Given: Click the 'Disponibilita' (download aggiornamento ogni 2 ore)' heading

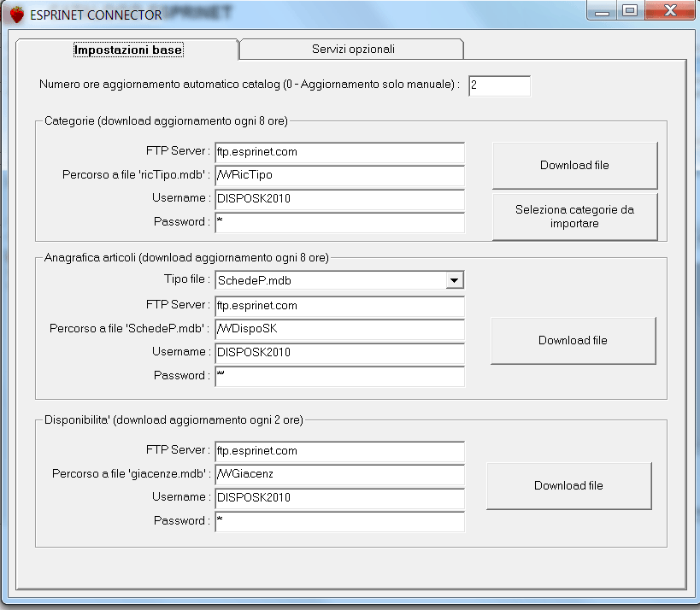Looking at the screenshot, I should coord(174,419).
